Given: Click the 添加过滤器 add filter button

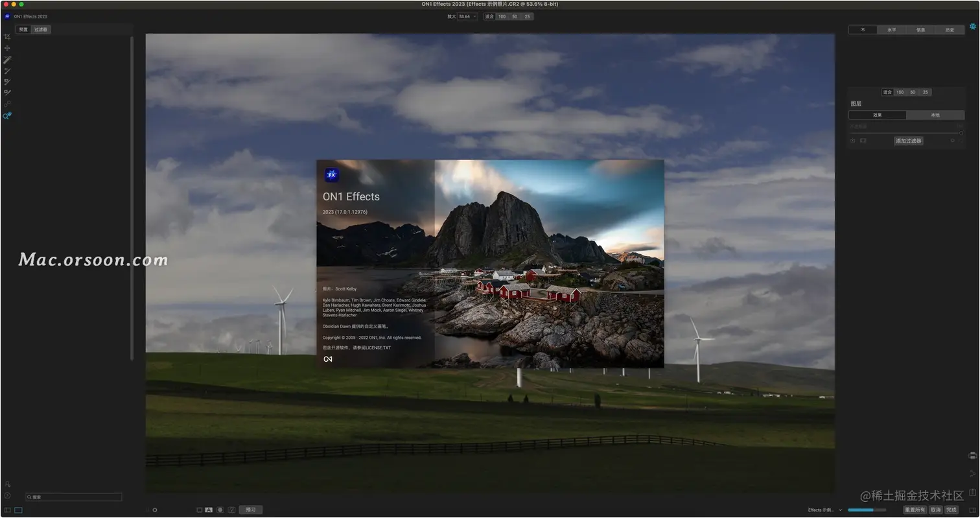Looking at the screenshot, I should [908, 141].
